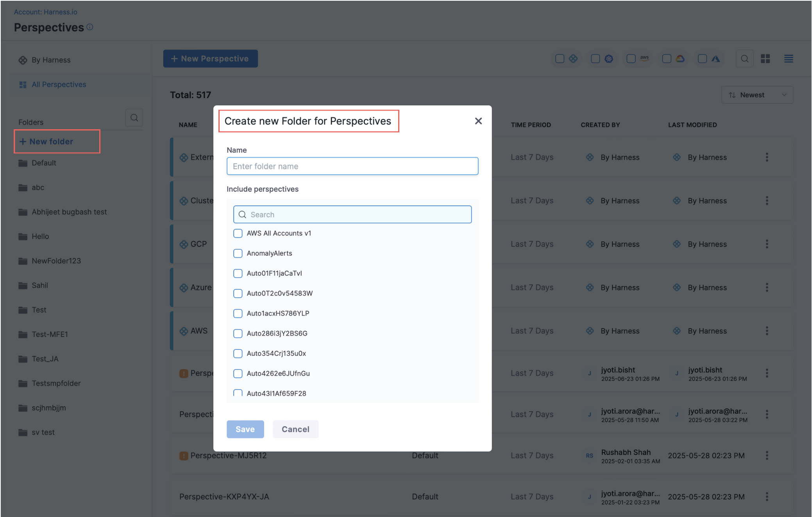Click the Abhijeet bugbash test folder icon
Screen dimensions: 812x517
[x=23, y=212]
